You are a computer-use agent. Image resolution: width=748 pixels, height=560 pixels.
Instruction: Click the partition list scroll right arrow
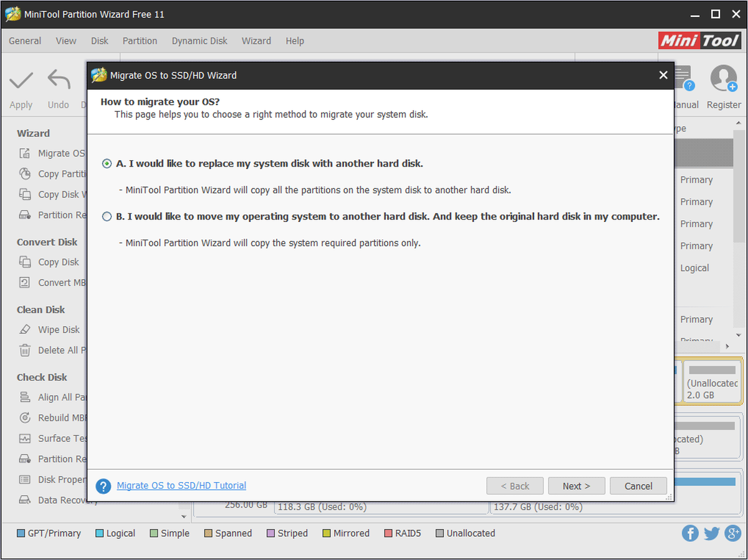(x=727, y=345)
